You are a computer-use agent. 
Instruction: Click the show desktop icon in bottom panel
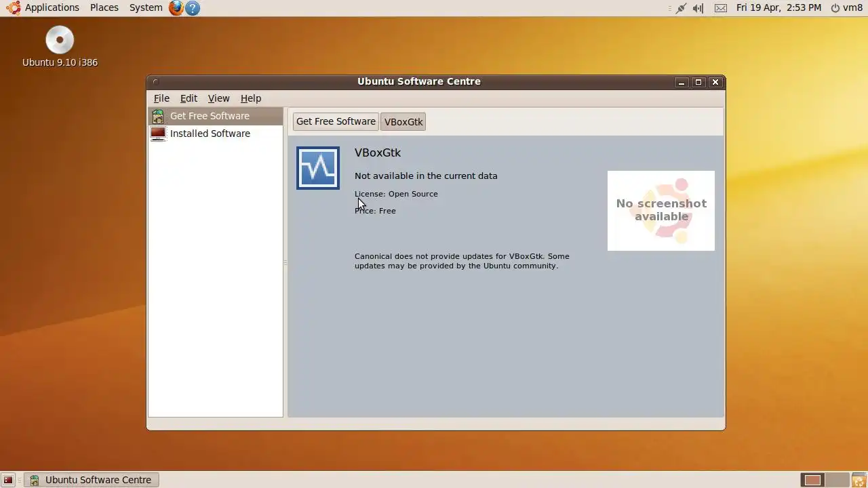click(8, 480)
